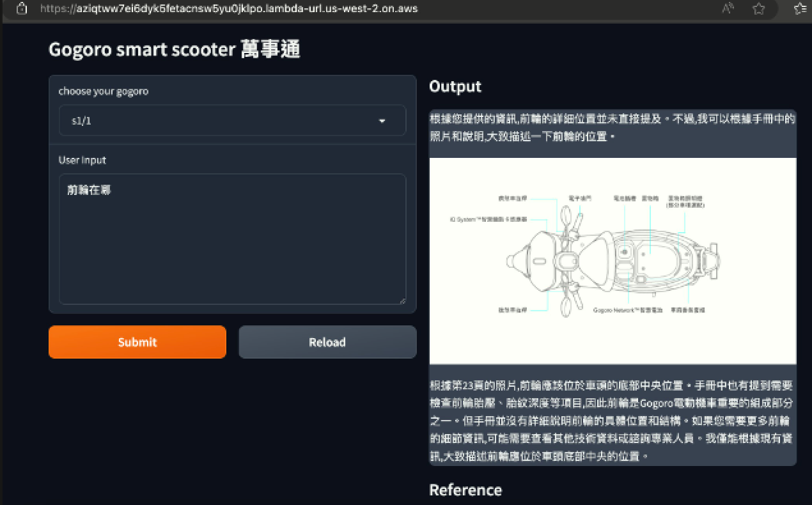Click the 'User Input' label
The height and width of the screenshot is (505, 812).
tap(82, 160)
